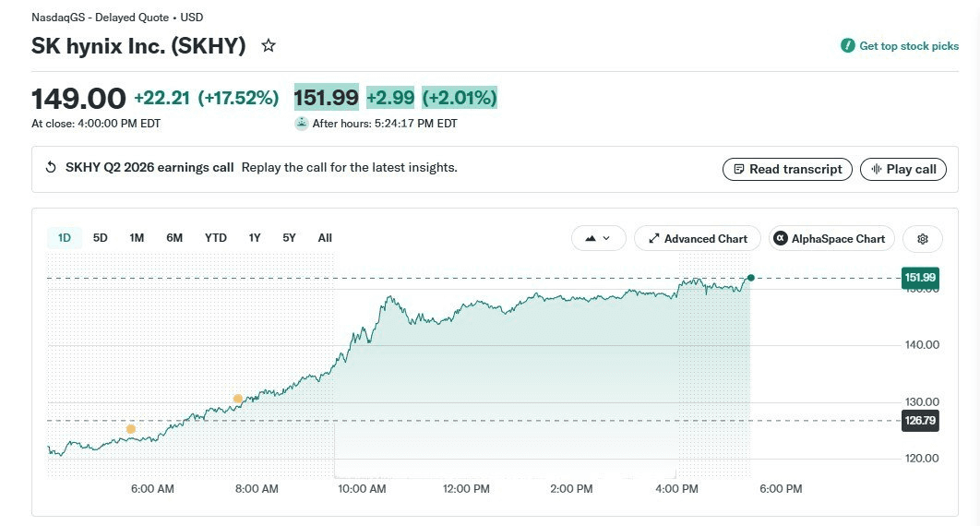Select the 1D time range

(x=65, y=238)
